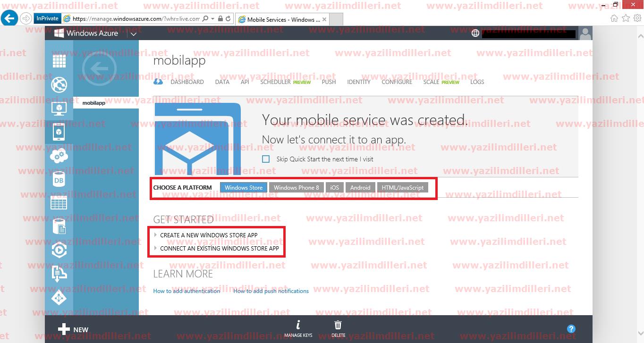Open SQL Databases DB icon in sidebar
Screen dimensions: 644x343
tap(59, 180)
